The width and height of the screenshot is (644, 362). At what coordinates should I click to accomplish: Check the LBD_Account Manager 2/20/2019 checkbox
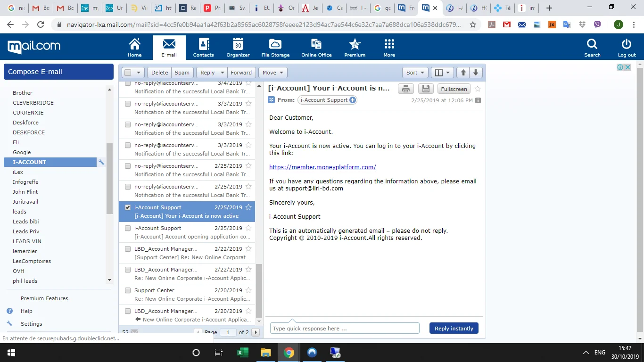pos(128,311)
